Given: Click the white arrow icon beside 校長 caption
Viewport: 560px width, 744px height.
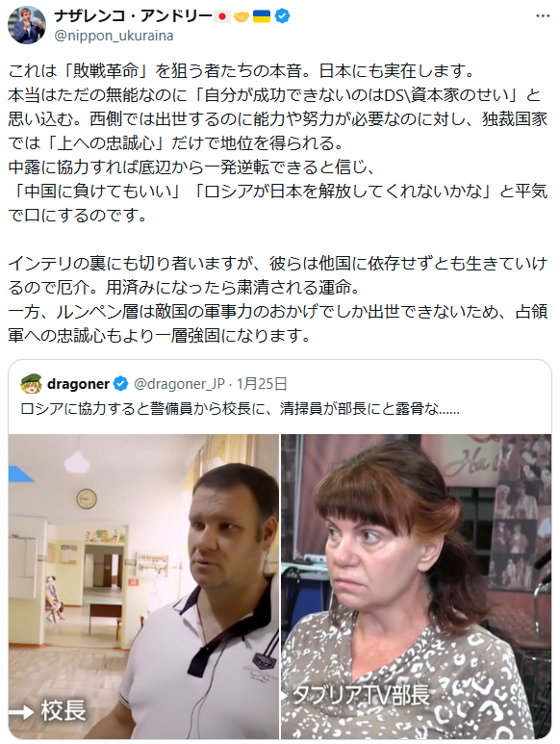Looking at the screenshot, I should pos(22,710).
